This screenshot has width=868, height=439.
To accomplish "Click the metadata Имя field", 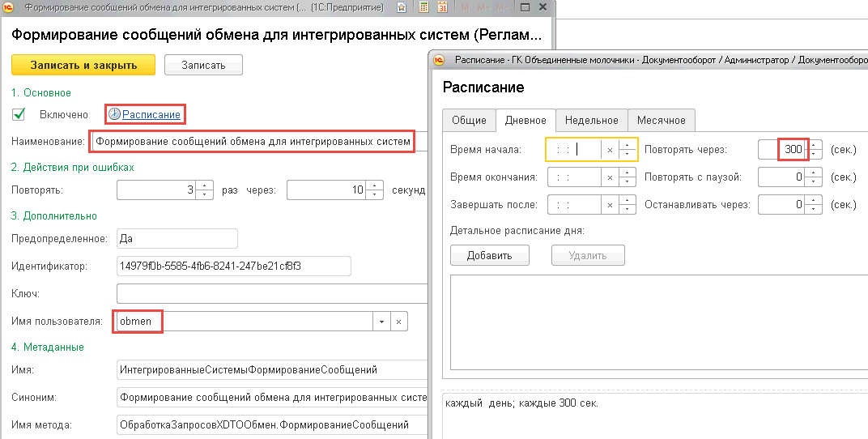I will point(272,370).
